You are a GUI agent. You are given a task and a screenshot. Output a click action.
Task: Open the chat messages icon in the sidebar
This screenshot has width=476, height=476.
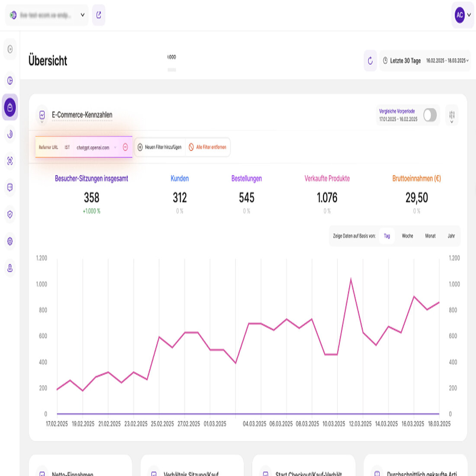[10, 188]
